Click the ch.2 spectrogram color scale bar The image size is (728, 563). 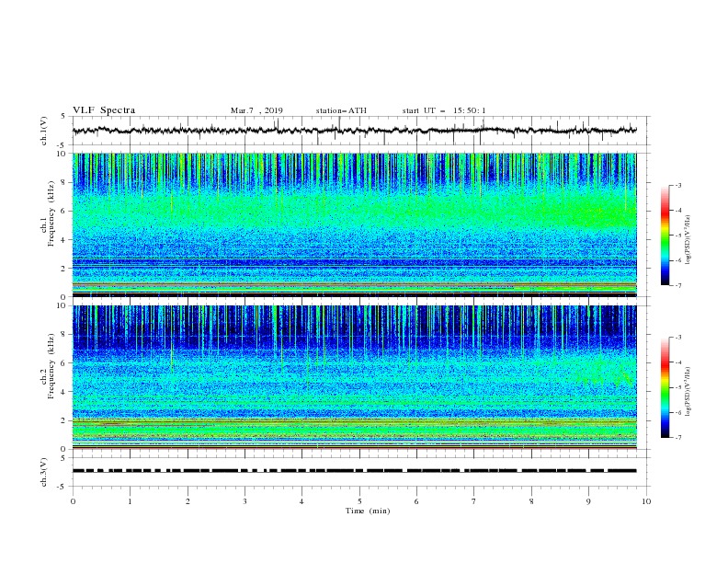[665, 387]
